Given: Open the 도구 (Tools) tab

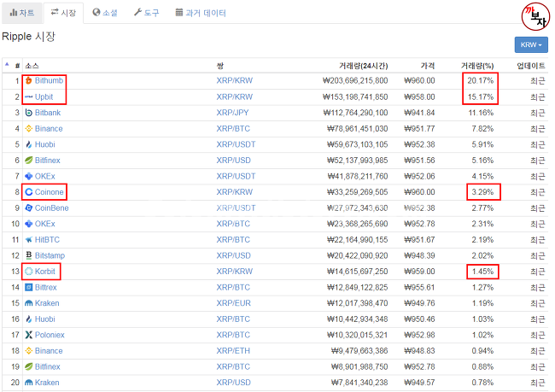Looking at the screenshot, I should coord(147,13).
